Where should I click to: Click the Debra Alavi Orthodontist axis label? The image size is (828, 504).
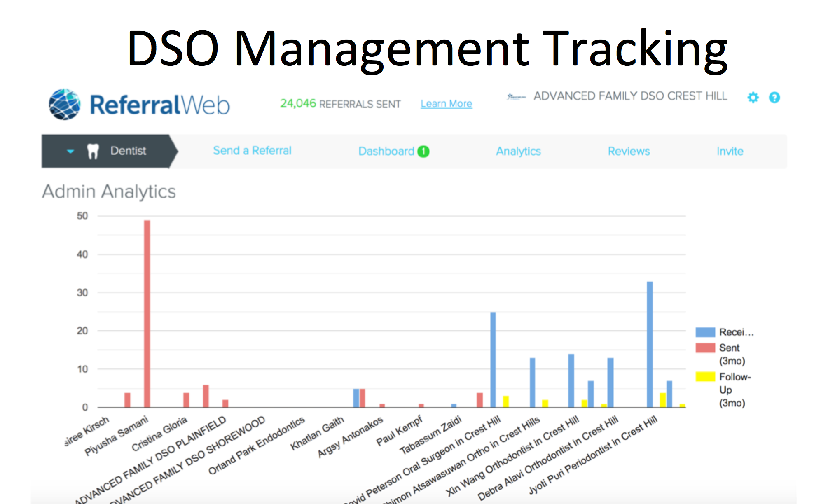click(548, 458)
